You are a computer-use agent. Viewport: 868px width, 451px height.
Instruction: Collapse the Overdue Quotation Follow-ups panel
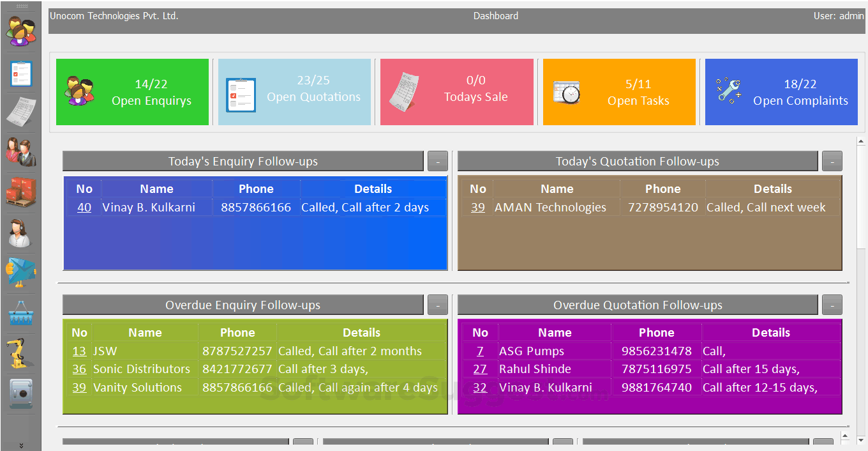832,305
